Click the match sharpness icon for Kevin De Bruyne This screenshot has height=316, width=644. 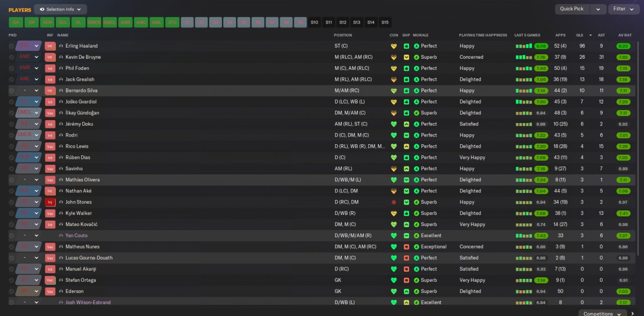406,57
